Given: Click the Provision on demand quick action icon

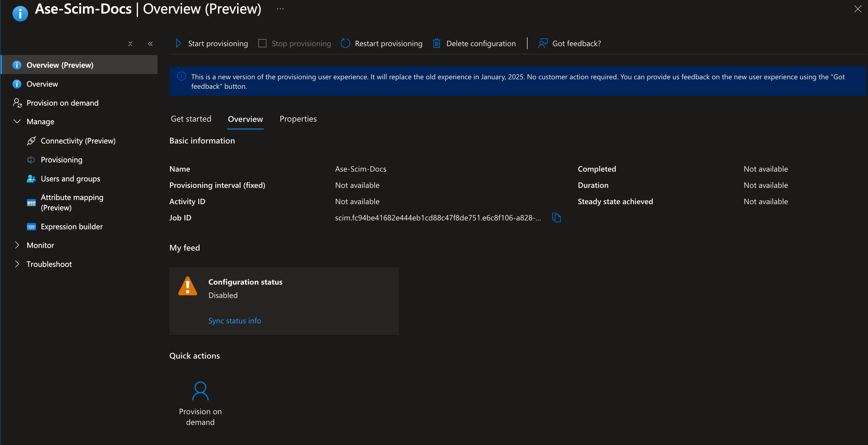Looking at the screenshot, I should click(x=200, y=391).
